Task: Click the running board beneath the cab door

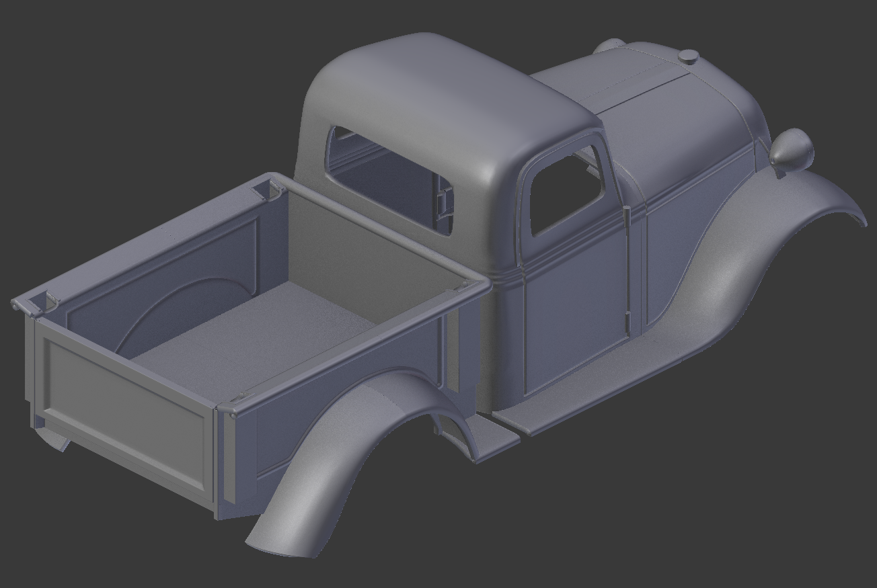Action: pyautogui.click(x=599, y=386)
